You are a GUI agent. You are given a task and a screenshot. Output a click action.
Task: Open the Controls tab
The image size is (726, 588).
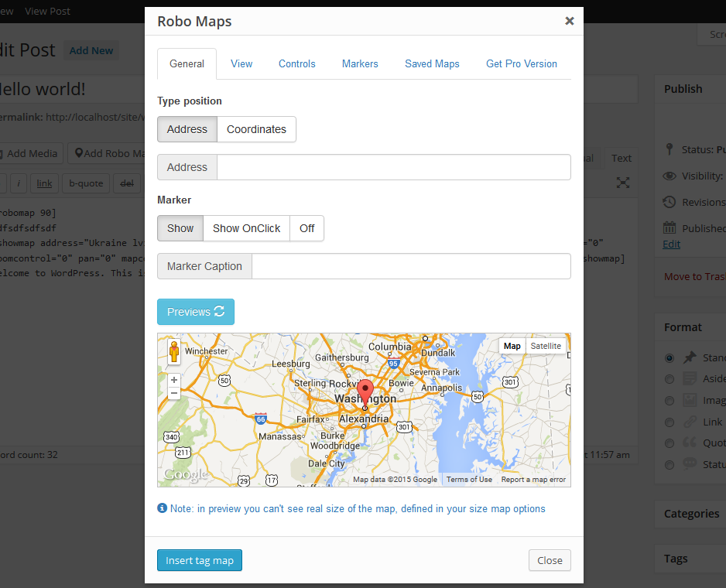click(x=296, y=64)
